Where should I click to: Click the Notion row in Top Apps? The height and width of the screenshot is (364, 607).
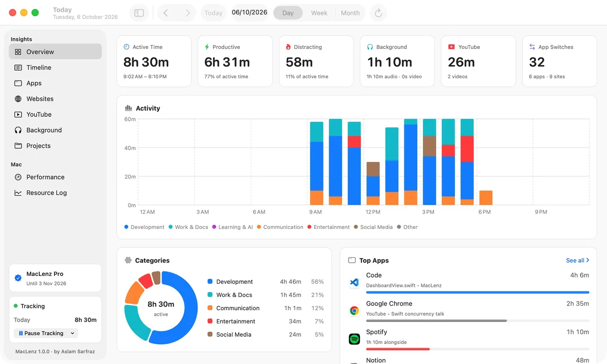click(469, 361)
